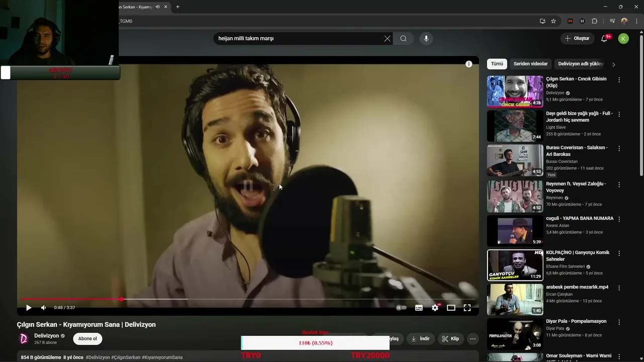The width and height of the screenshot is (644, 362).
Task: Open the Delivizyon channel avatar
Action: point(24,338)
